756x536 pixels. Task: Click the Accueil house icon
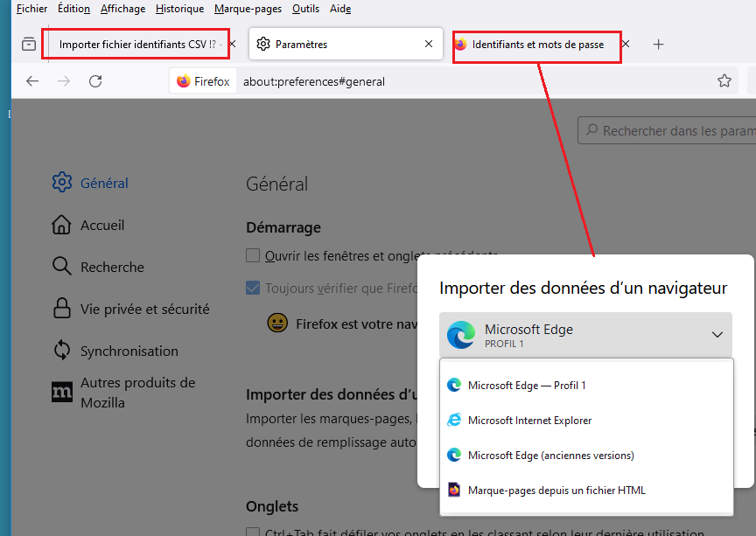[61, 225]
